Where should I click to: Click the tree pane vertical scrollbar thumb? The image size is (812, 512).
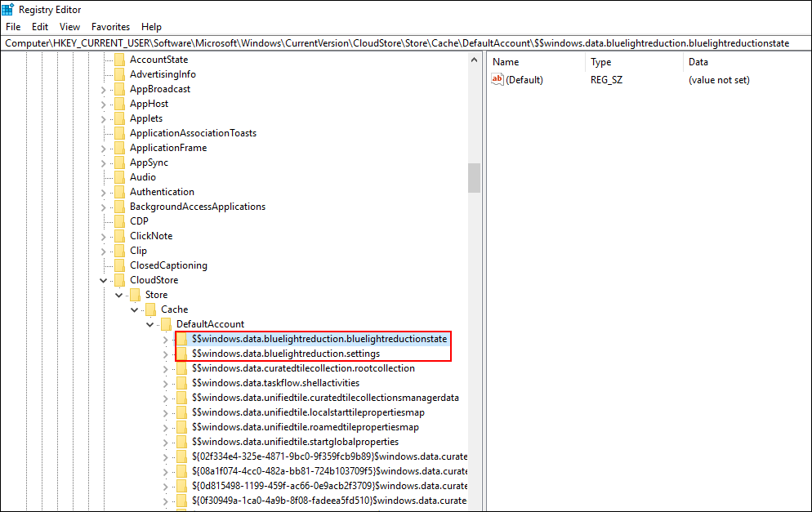pos(474,178)
